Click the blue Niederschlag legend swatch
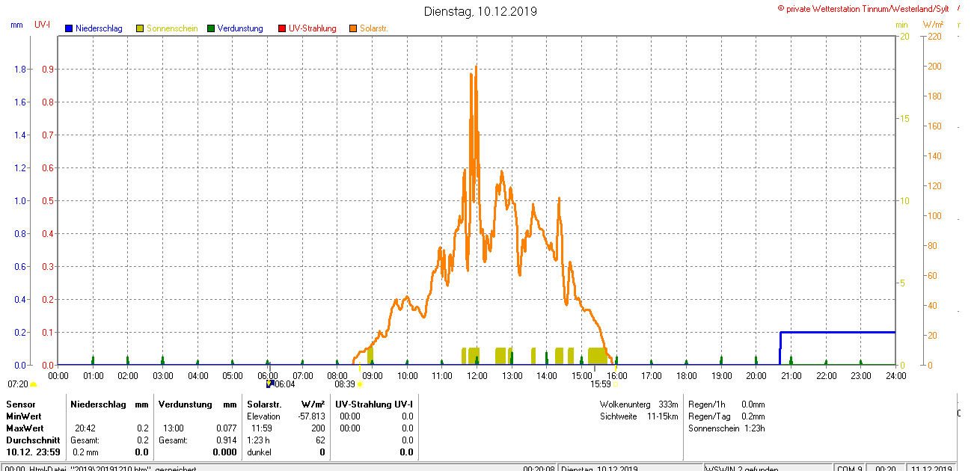980x471 pixels. click(69, 28)
